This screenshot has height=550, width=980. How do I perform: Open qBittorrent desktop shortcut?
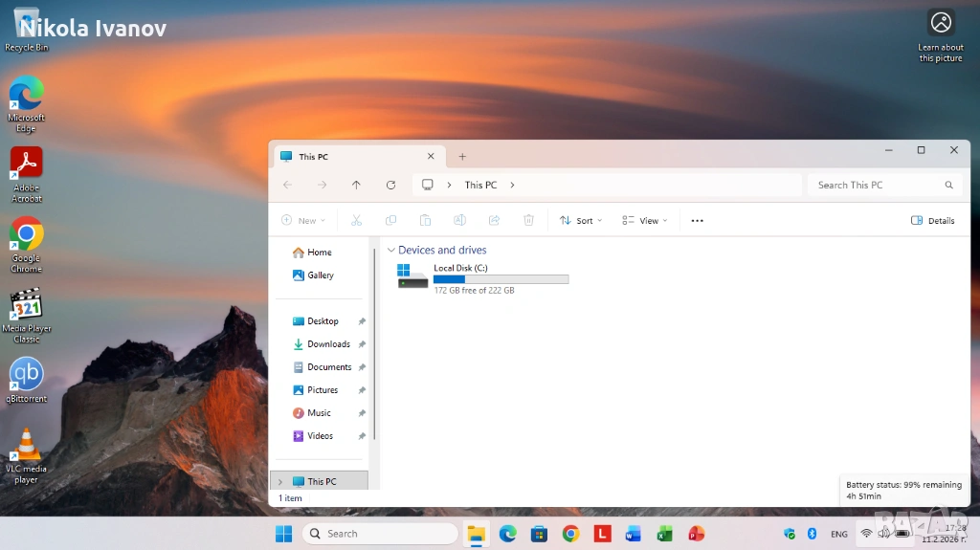(x=26, y=380)
